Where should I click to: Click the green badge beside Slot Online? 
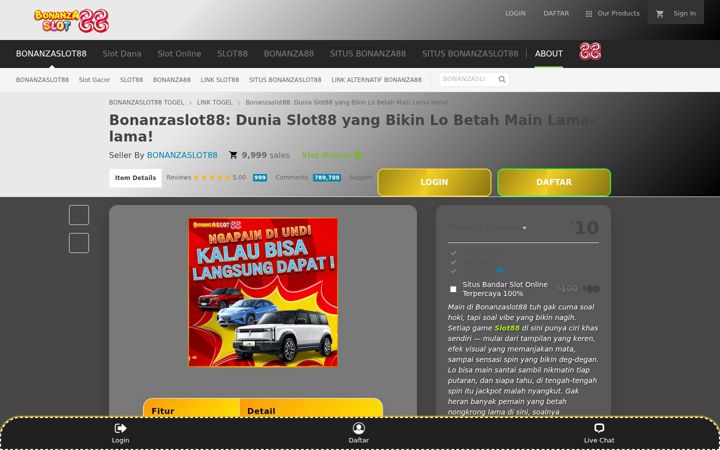(358, 155)
